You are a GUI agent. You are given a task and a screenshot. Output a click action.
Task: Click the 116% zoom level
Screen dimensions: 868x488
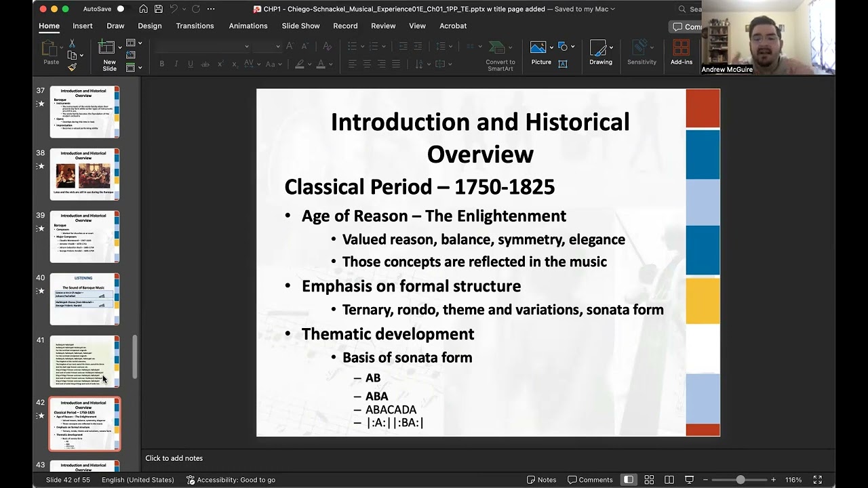[793, 479]
